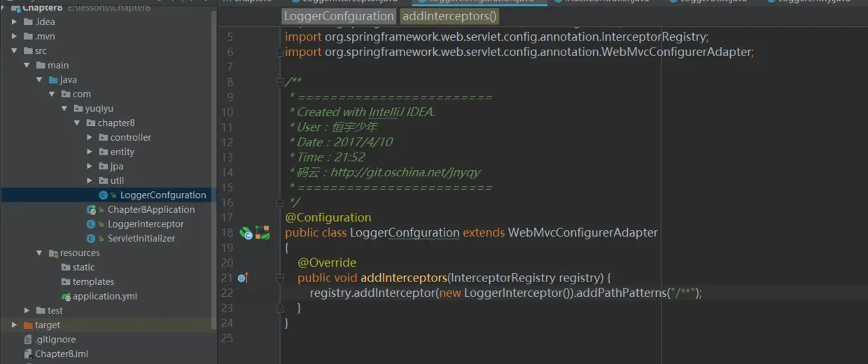Click the ServletInitializer class icon
The image size is (868, 364).
pyautogui.click(x=91, y=239)
